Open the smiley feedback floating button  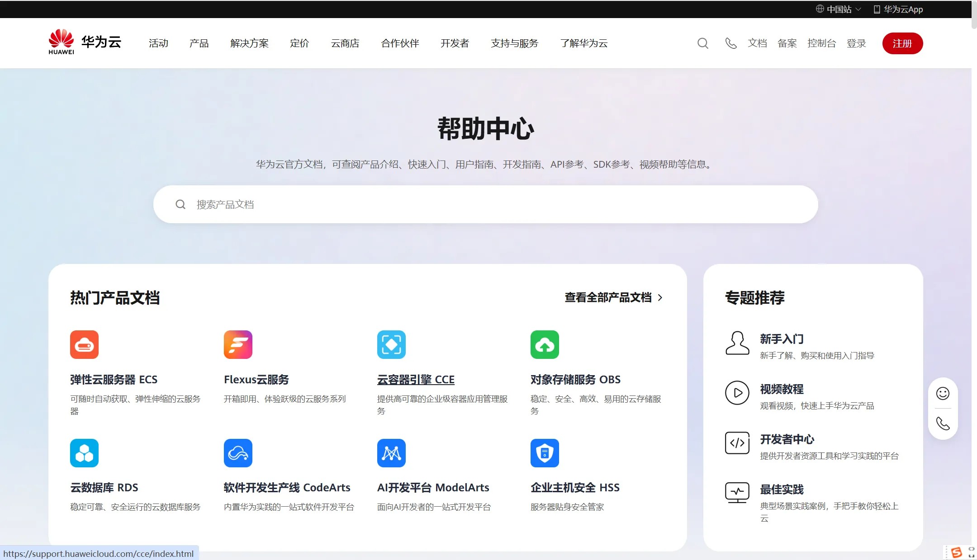[x=943, y=393]
